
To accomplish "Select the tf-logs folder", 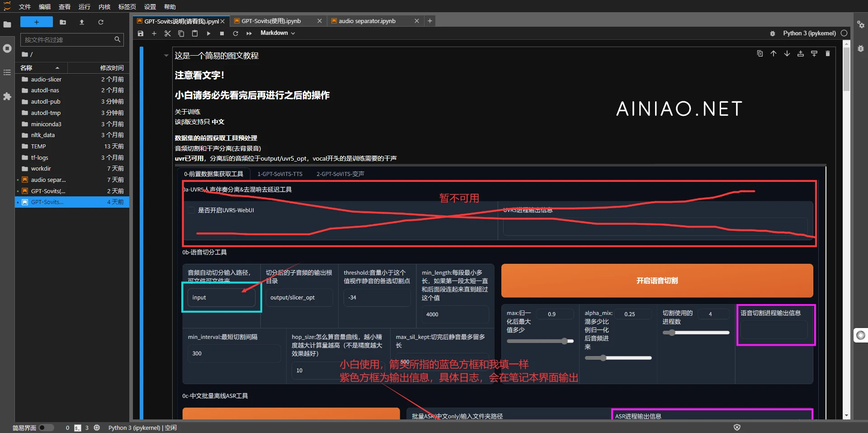I will 72,157.
